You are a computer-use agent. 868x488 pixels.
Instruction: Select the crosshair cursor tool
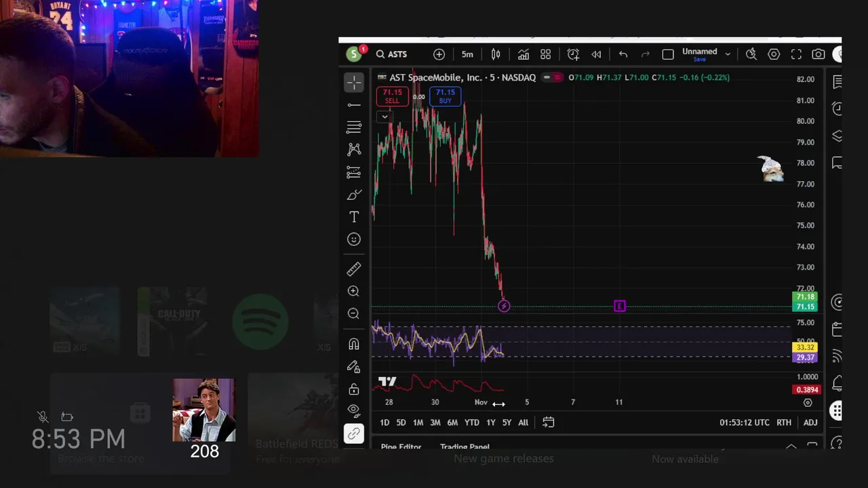pos(353,83)
